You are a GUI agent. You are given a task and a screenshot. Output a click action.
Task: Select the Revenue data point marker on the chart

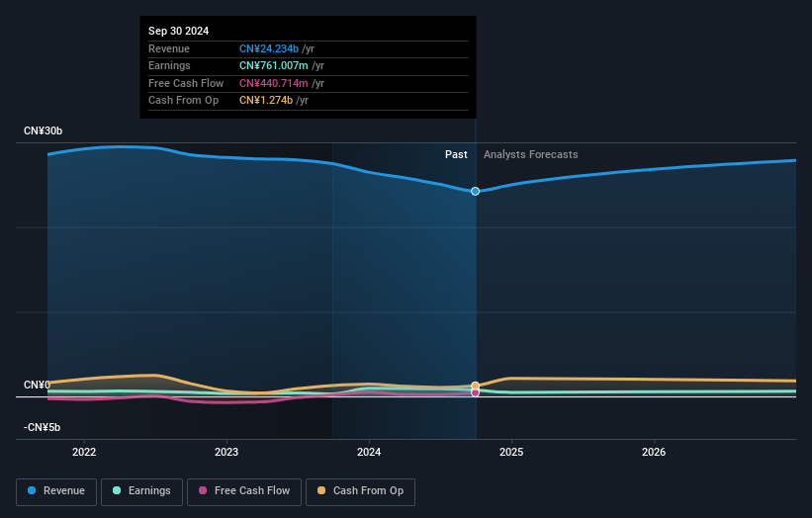tap(475, 192)
